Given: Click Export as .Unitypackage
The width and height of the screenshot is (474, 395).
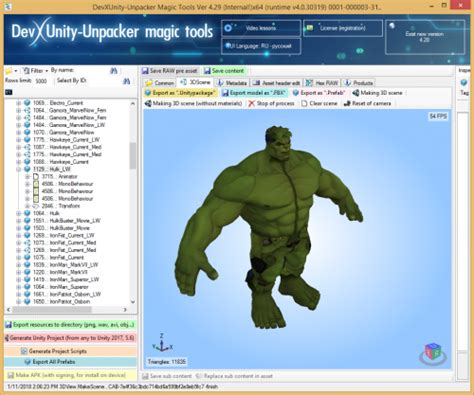Looking at the screenshot, I should tap(181, 93).
